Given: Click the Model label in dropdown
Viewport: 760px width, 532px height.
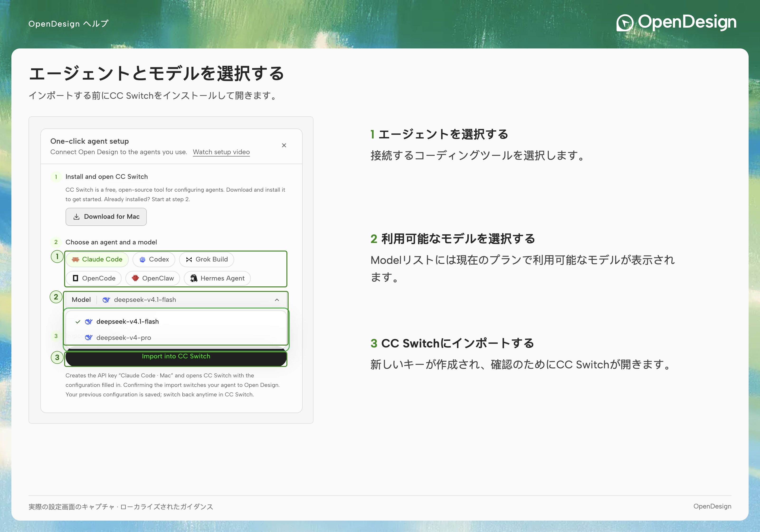Looking at the screenshot, I should pos(81,299).
